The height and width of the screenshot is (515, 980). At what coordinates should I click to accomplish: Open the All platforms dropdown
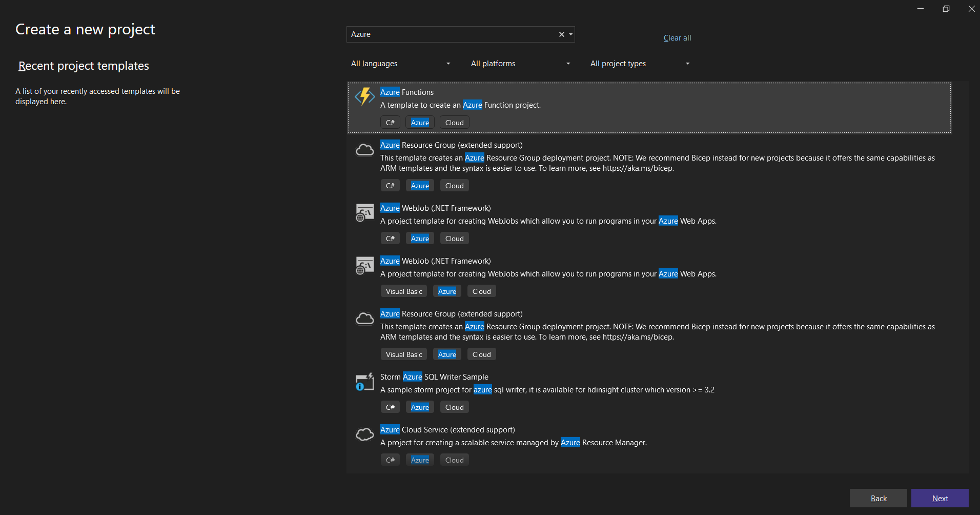(x=520, y=64)
